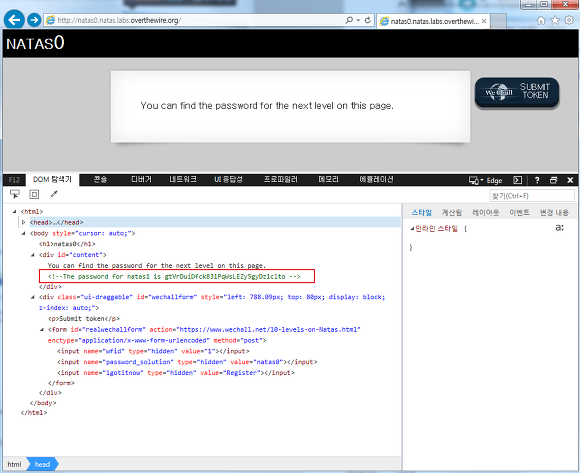Expand the head node
Screen dimensions: 580x473
coord(23,222)
